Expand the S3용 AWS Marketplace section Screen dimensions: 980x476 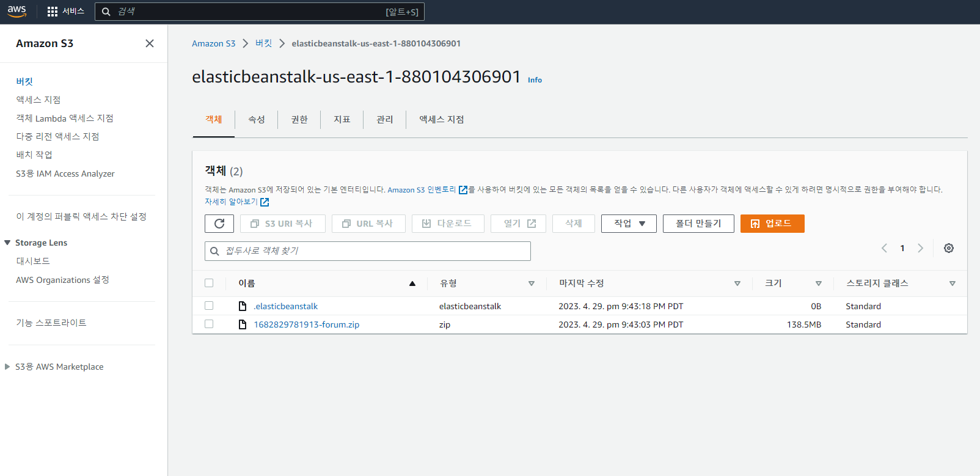(x=7, y=367)
